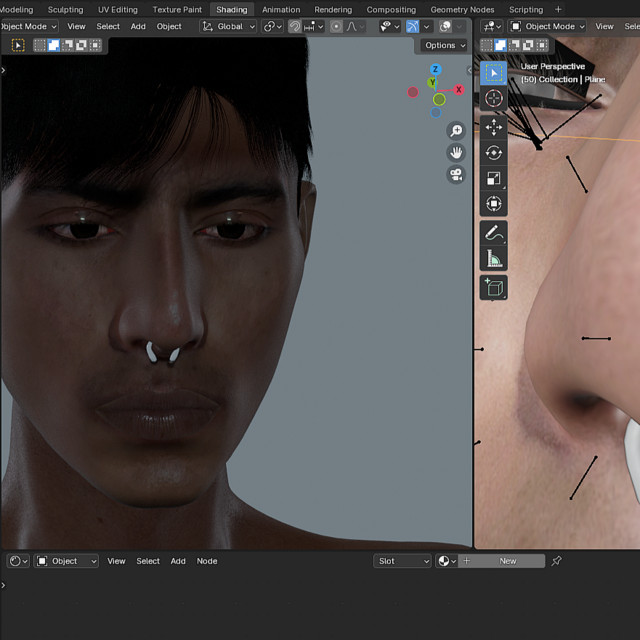The image size is (640, 640).
Task: Open the Geometry Nodes workspace tab
Action: tap(462, 9)
